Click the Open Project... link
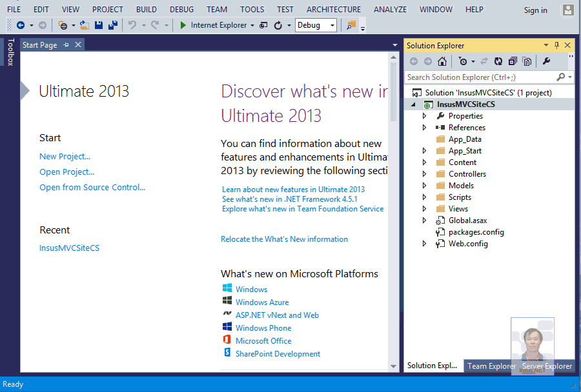 coord(66,171)
